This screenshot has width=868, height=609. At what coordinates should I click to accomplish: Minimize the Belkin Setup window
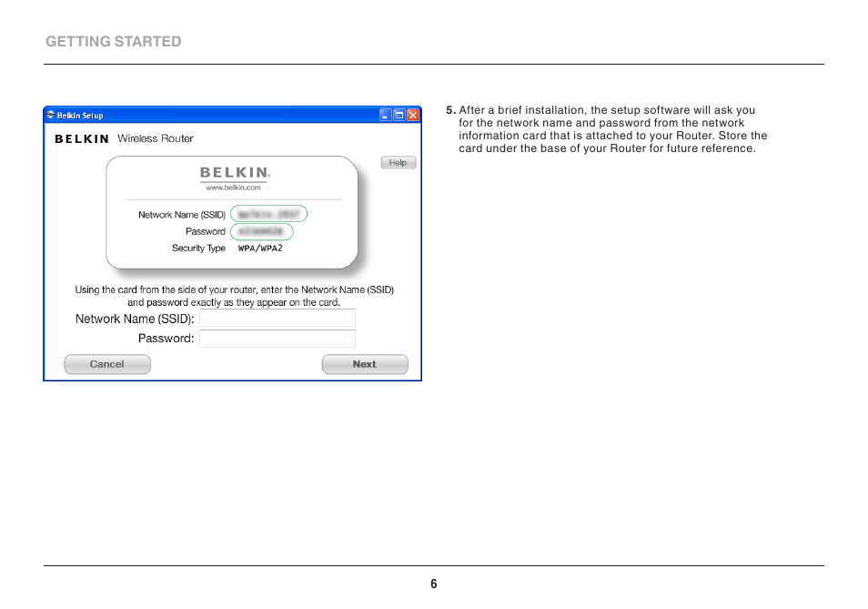385,116
